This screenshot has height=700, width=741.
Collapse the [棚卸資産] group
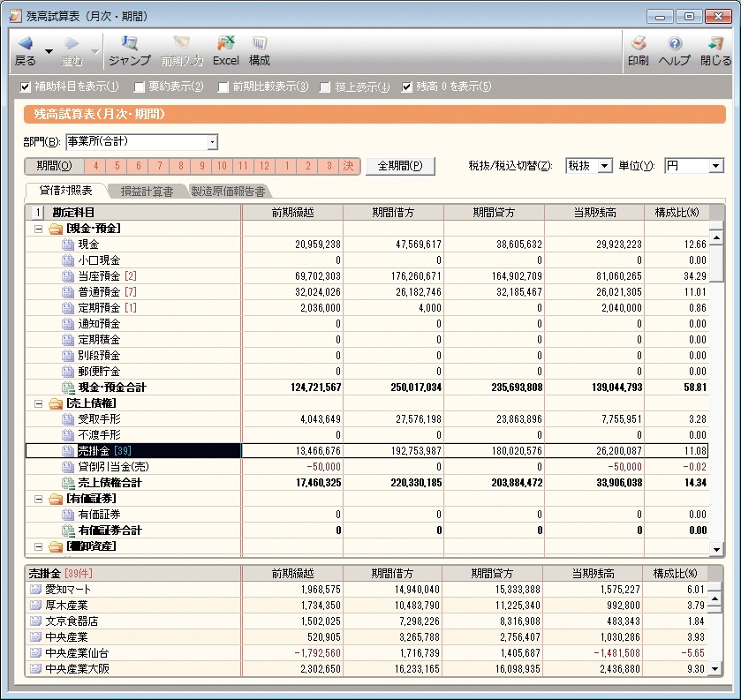[39, 547]
